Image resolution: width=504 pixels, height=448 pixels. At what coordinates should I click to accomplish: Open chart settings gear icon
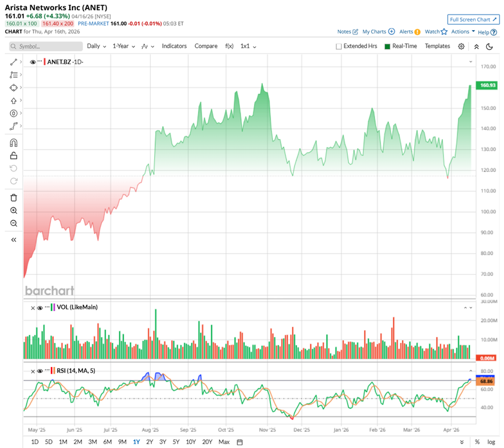point(461,46)
